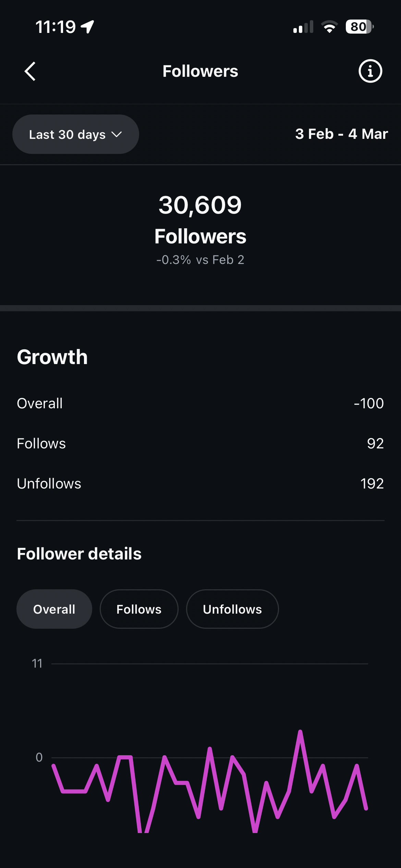Tap the -0.3% vs Feb 2 comparison text
Viewport: 401px width, 868px height.
200,260
